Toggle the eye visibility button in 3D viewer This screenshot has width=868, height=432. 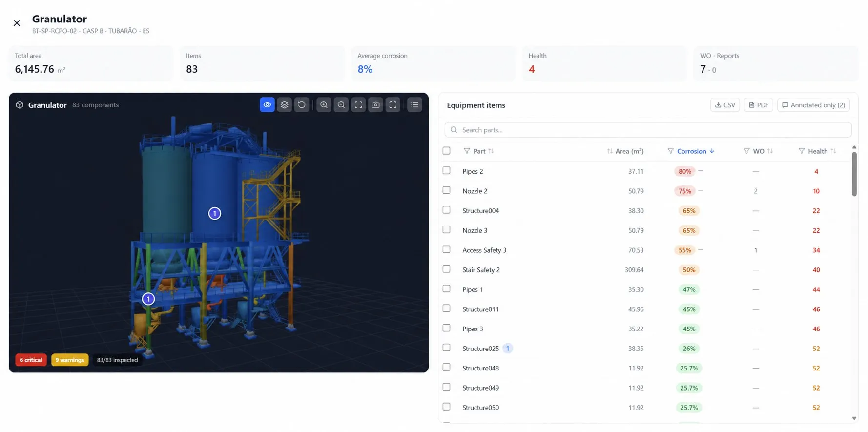(x=267, y=104)
